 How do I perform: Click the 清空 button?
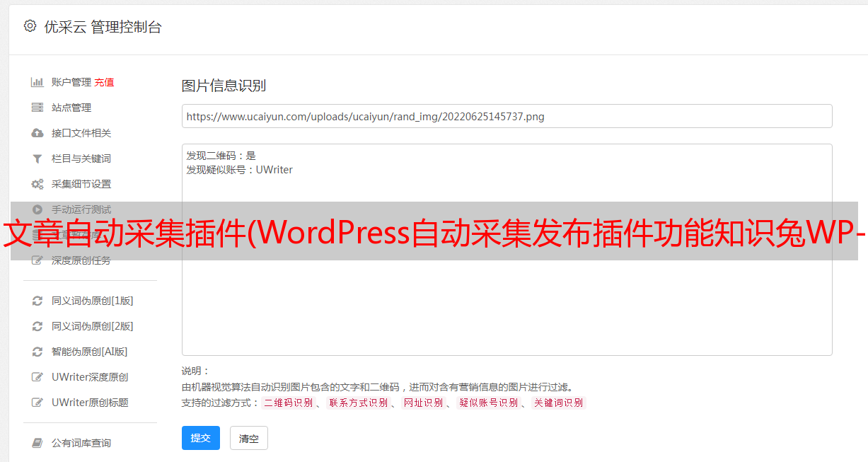tap(249, 439)
